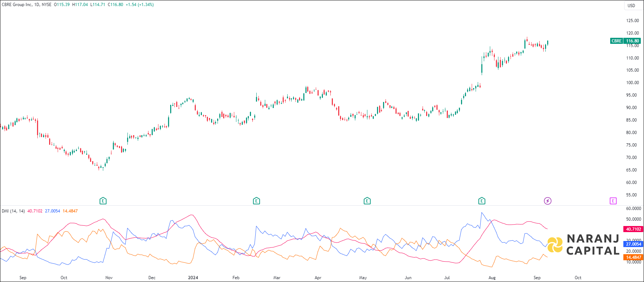
Task: Click the purple lightning event icon
Action: pyautogui.click(x=548, y=201)
